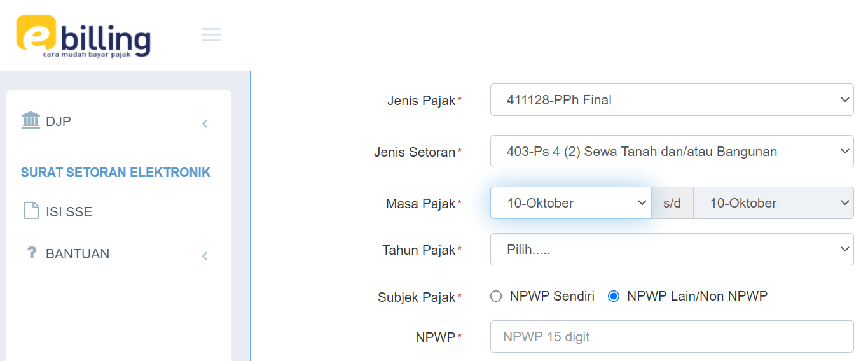Open the Masa Pajak end month dropdown
This screenshot has width=868, height=361.
[773, 203]
